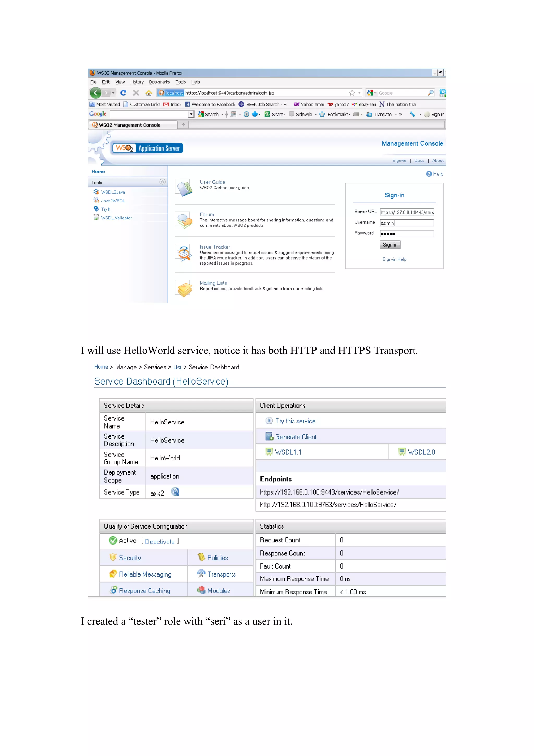Collapse the Tools sidebar section
Screen dimensions: 534x756
point(162,181)
